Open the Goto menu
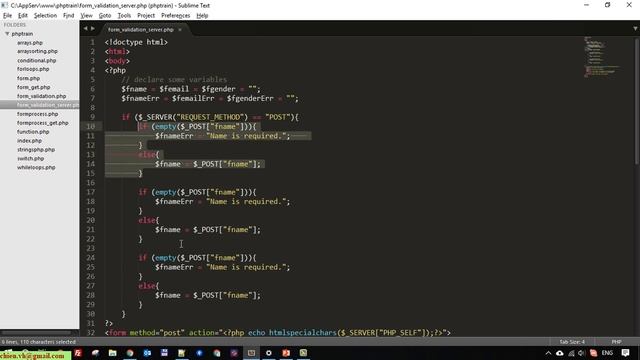The image size is (640, 360). 105,16
